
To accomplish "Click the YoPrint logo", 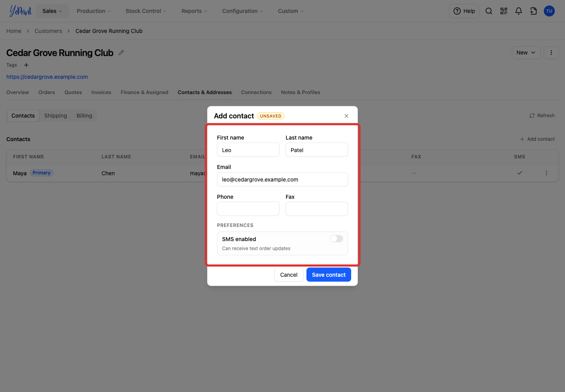I will (x=20, y=11).
